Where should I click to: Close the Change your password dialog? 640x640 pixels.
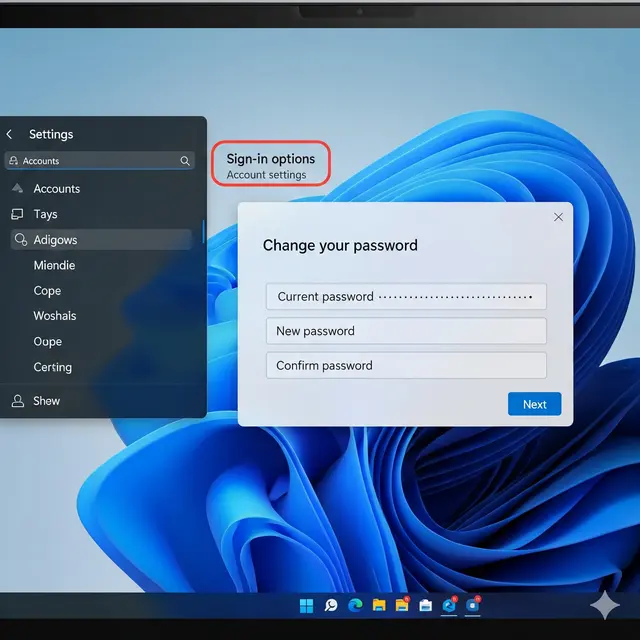click(558, 217)
